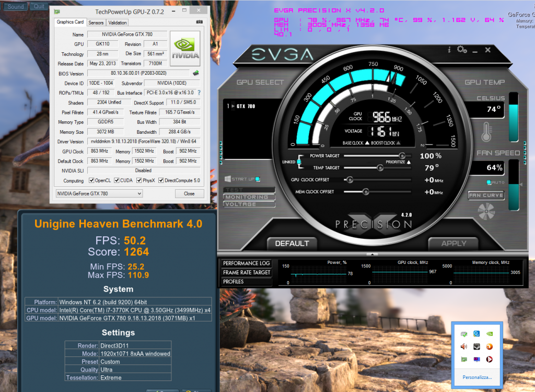Image resolution: width=535 pixels, height=392 pixels.
Task: Click the GPU-Z screenshot camera icon
Action: click(x=199, y=22)
